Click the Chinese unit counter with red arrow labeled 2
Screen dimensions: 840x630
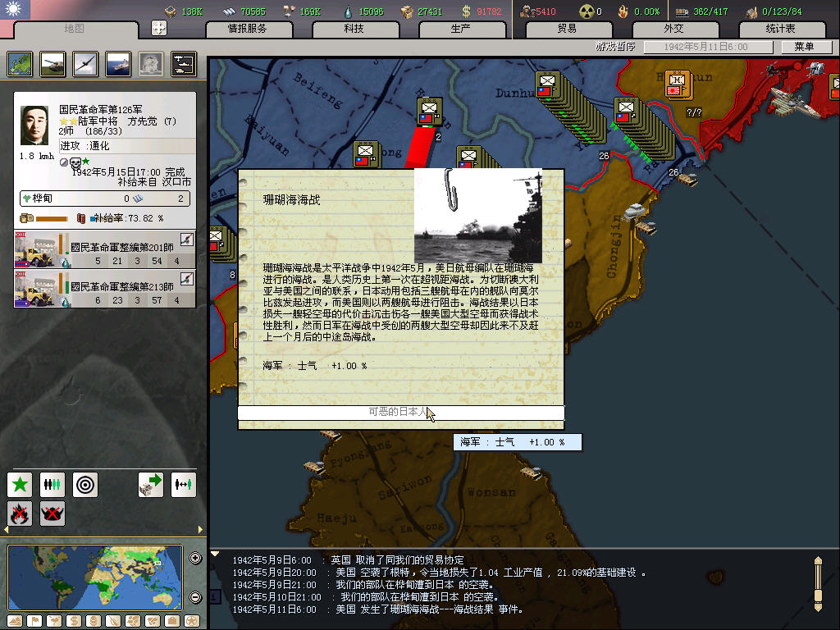(430, 112)
